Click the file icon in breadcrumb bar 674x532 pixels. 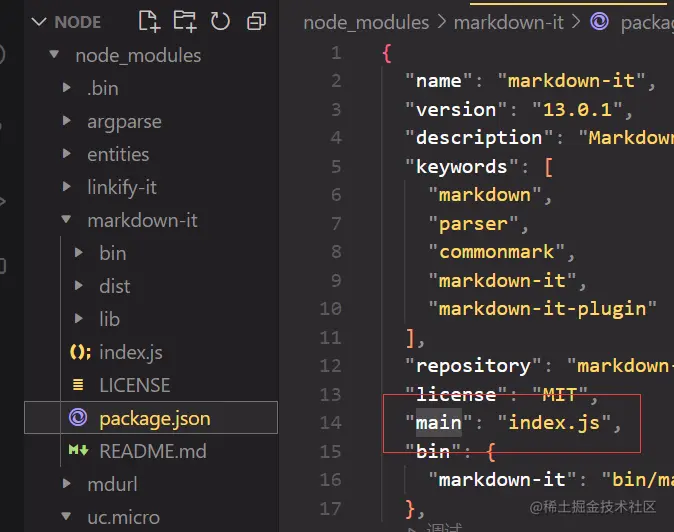[599, 21]
